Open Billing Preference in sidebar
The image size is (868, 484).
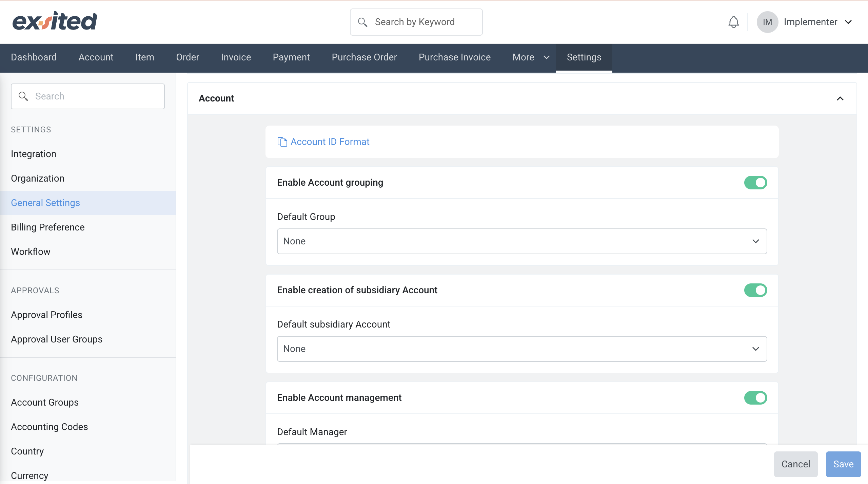pyautogui.click(x=47, y=227)
